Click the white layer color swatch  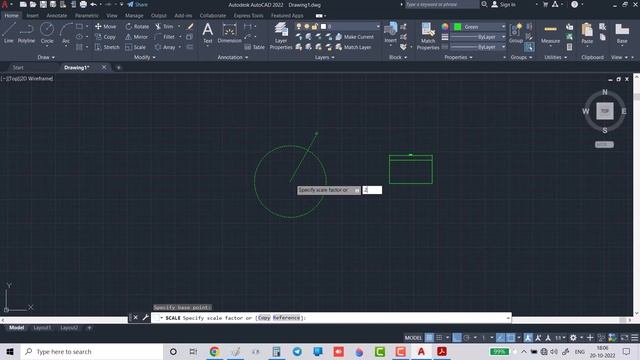pyautogui.click(x=323, y=27)
